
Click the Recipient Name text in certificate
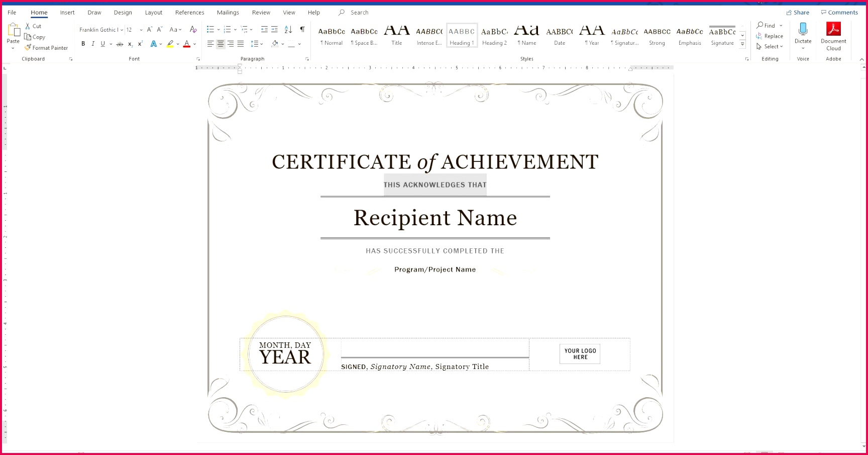click(435, 218)
